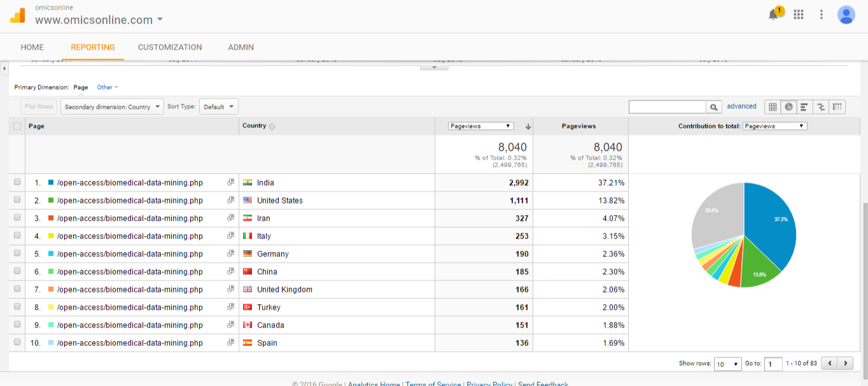Image resolution: width=868 pixels, height=386 pixels.
Task: Open advanced filter link
Action: [742, 106]
